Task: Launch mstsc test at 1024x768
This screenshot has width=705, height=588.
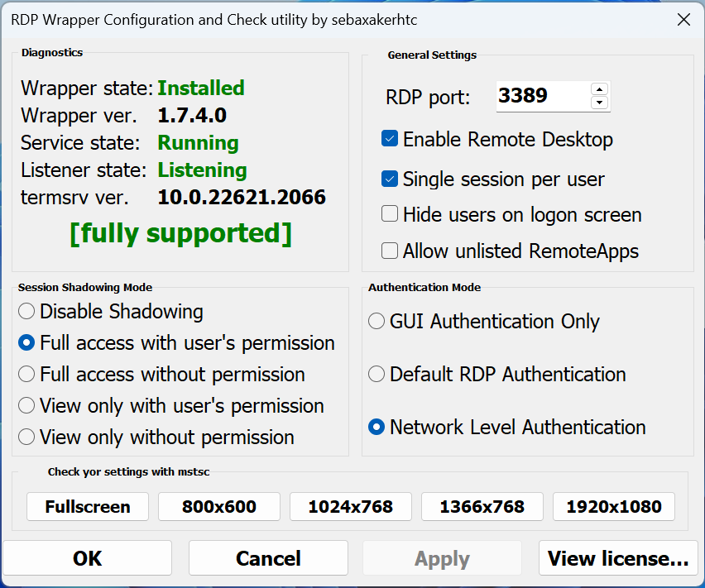Action: coord(351,507)
